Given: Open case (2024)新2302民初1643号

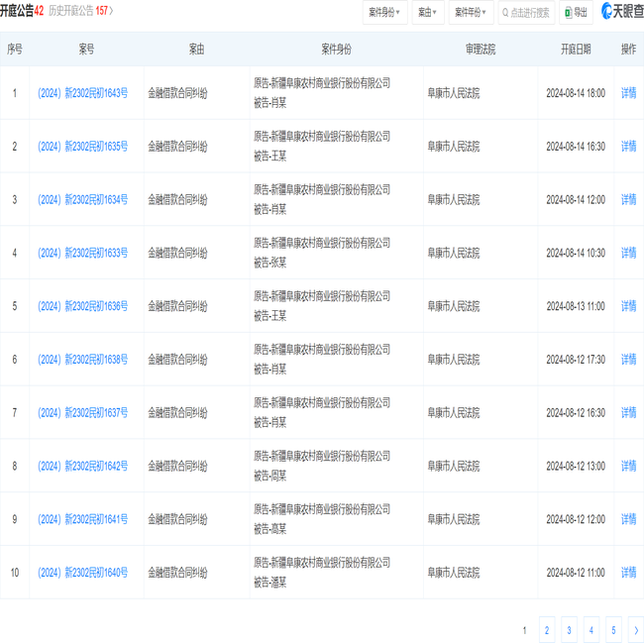Looking at the screenshot, I should [x=82, y=93].
